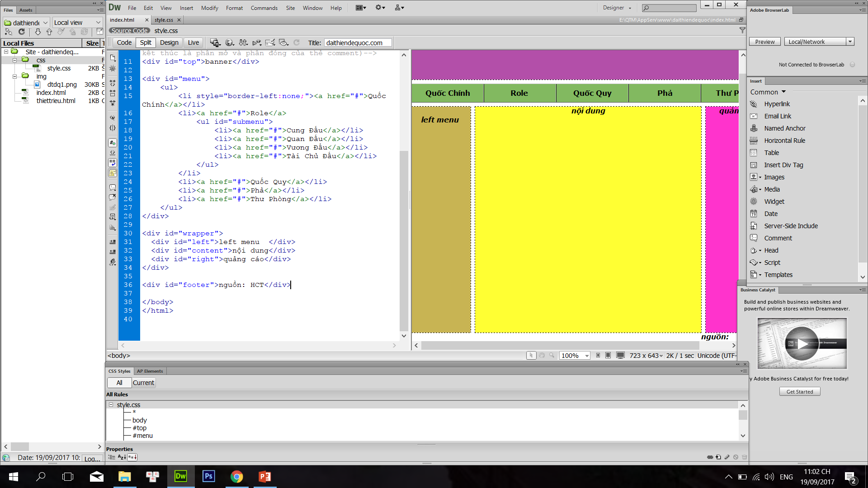
Task: Click Insert Div Tag icon
Action: tap(754, 165)
